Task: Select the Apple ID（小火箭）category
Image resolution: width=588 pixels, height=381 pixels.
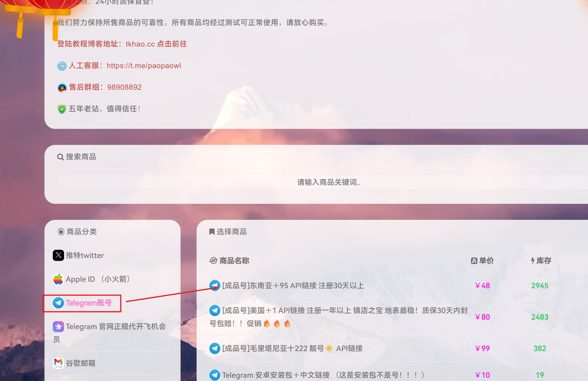Action: (x=91, y=279)
